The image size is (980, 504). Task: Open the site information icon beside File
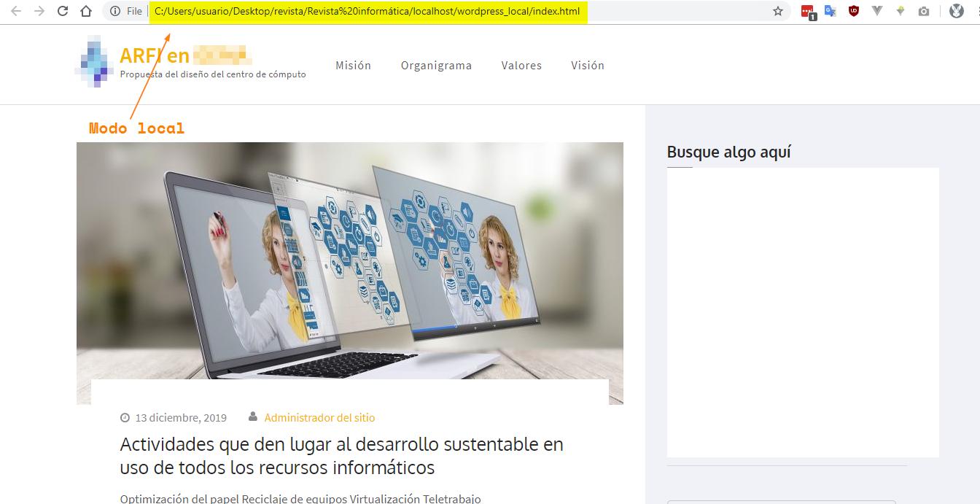[x=115, y=11]
